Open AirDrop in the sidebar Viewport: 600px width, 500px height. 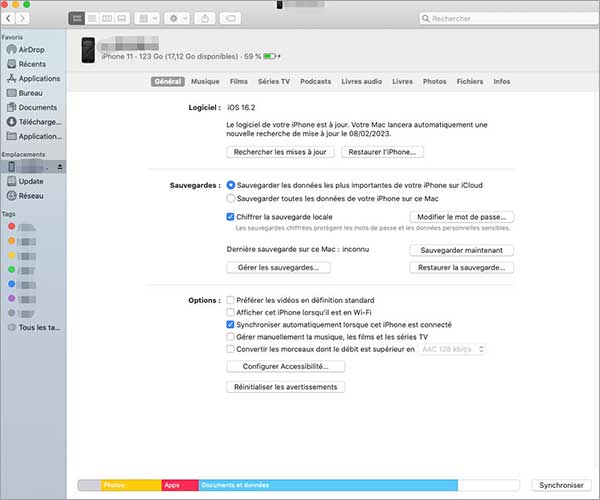[x=31, y=49]
